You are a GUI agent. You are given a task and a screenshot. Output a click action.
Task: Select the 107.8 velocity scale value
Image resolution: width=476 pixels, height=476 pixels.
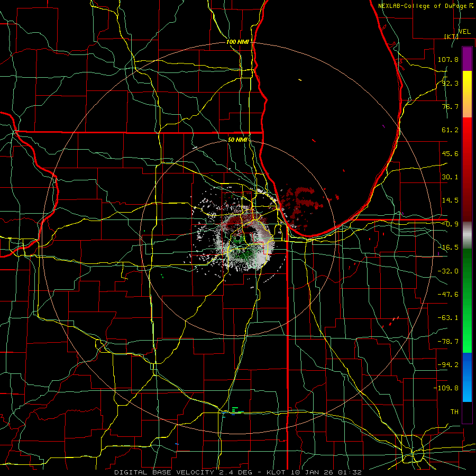tap(448, 59)
